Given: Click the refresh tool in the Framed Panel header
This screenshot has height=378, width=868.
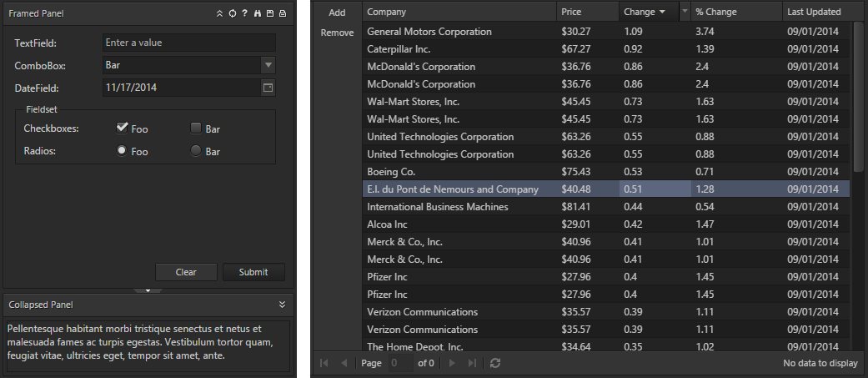Looking at the screenshot, I should (x=233, y=13).
